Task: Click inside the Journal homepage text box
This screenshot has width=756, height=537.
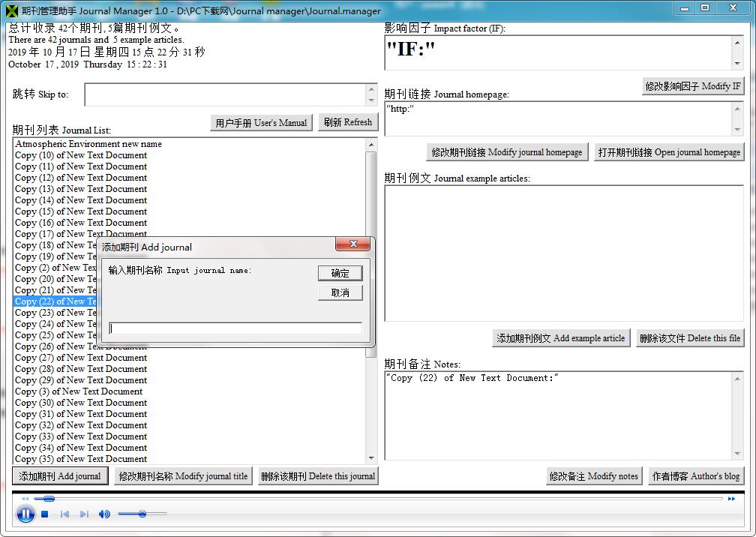Action: tap(558, 118)
